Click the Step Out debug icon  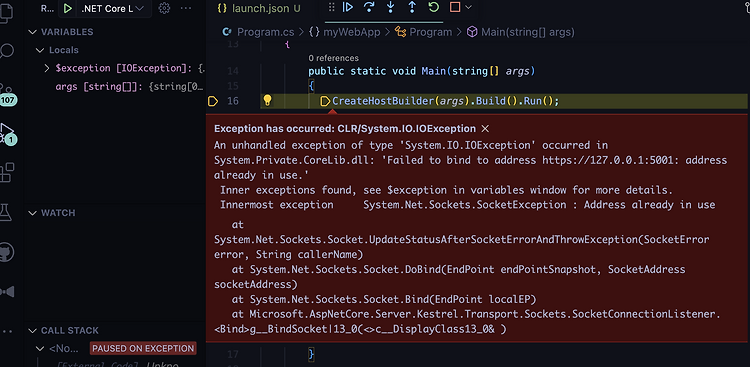point(412,7)
